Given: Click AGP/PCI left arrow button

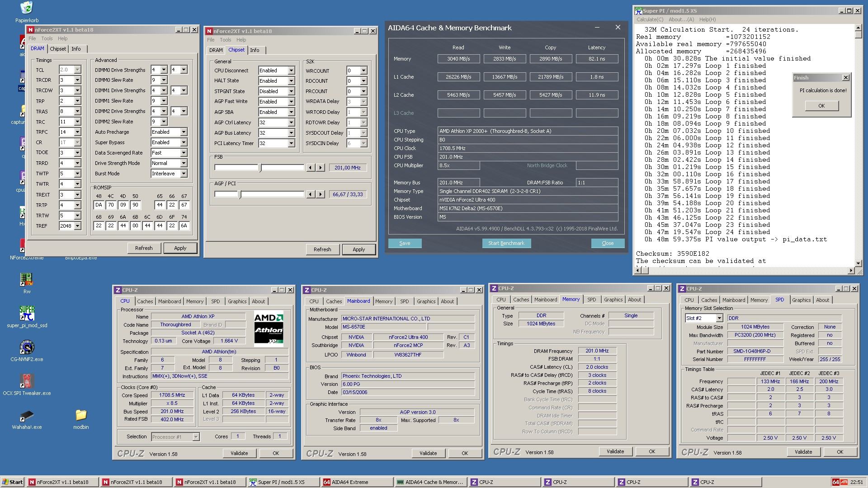Looking at the screenshot, I should coord(311,194).
